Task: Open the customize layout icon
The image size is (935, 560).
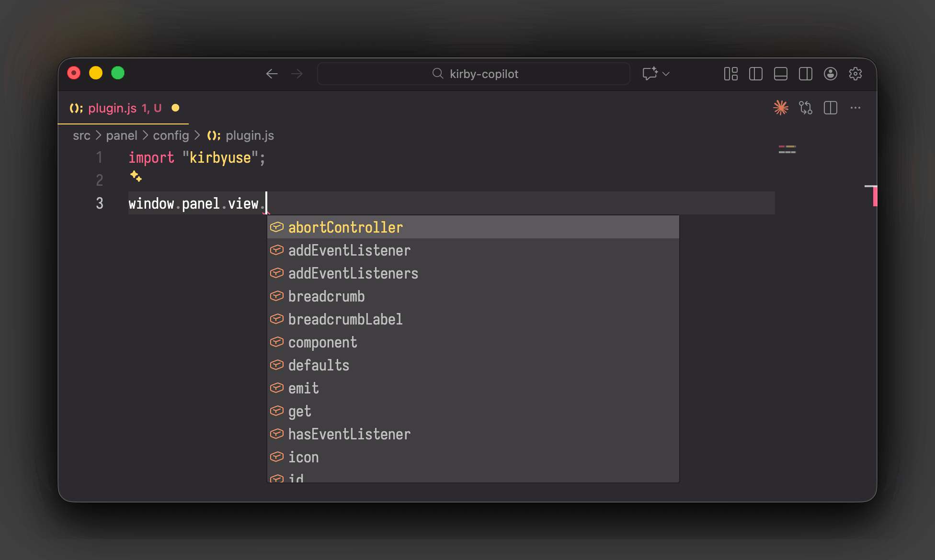Action: [x=731, y=74]
